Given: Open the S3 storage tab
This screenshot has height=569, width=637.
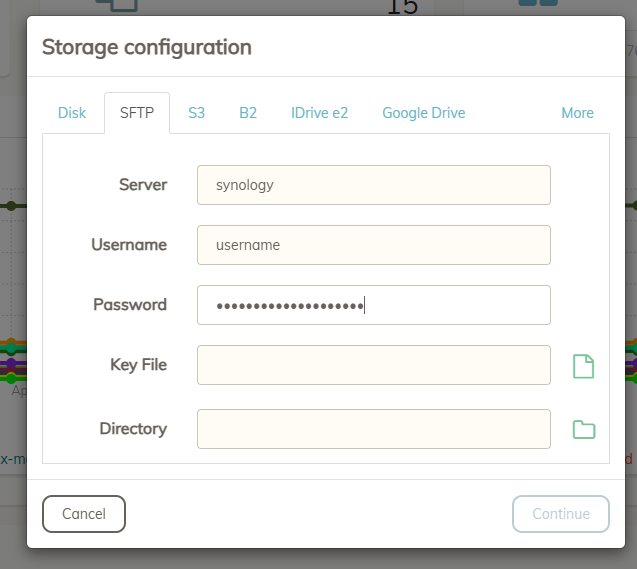Looking at the screenshot, I should pos(197,113).
